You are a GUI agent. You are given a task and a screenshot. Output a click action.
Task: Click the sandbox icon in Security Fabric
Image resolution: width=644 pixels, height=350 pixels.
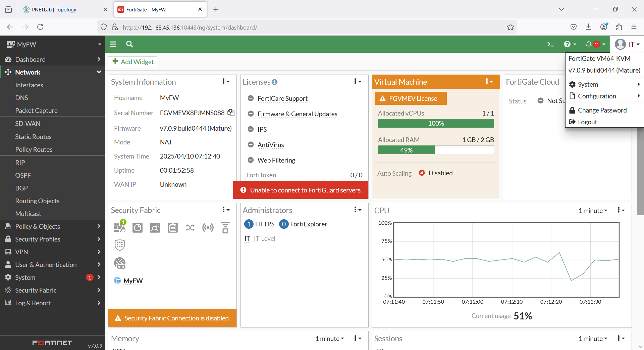[155, 228]
